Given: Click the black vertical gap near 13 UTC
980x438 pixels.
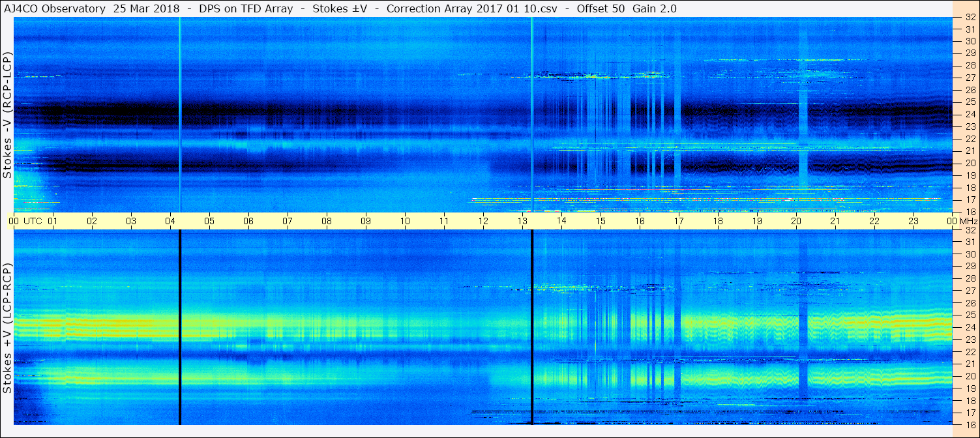Looking at the screenshot, I should (x=532, y=327).
